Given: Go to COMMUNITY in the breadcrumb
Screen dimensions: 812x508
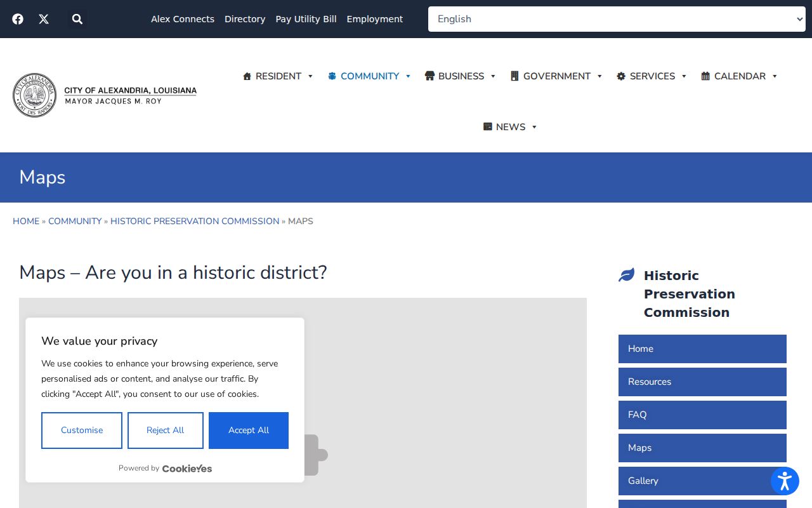Looking at the screenshot, I should [x=75, y=221].
